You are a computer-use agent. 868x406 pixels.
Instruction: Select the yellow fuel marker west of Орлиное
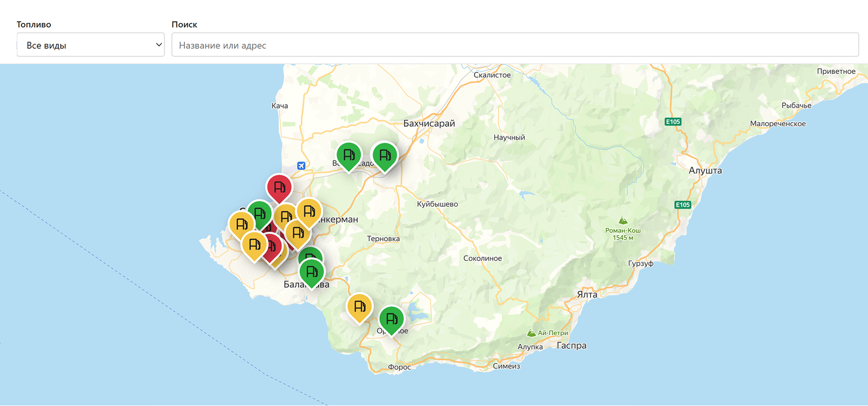click(360, 307)
